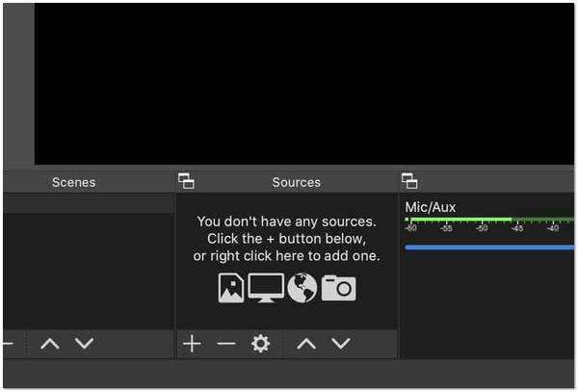This screenshot has height=392, width=578.
Task: Click the image source icon
Action: coord(231,288)
